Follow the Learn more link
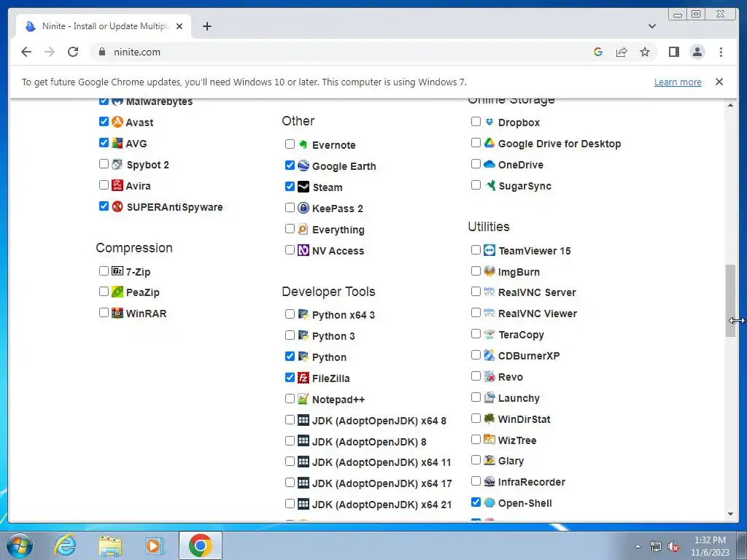 pyautogui.click(x=678, y=82)
